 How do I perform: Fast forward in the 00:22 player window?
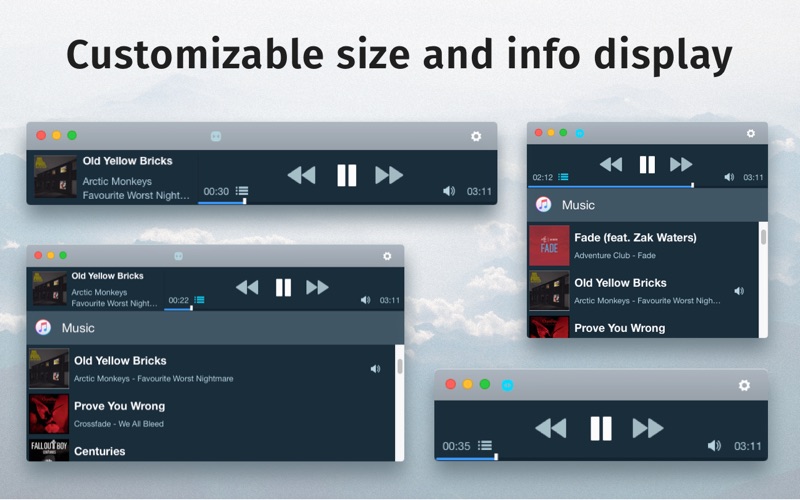click(317, 287)
